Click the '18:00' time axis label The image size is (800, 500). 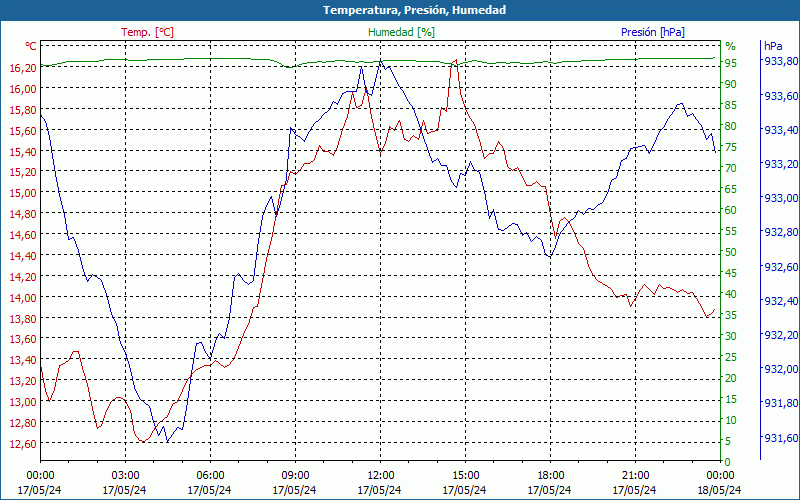pos(550,476)
